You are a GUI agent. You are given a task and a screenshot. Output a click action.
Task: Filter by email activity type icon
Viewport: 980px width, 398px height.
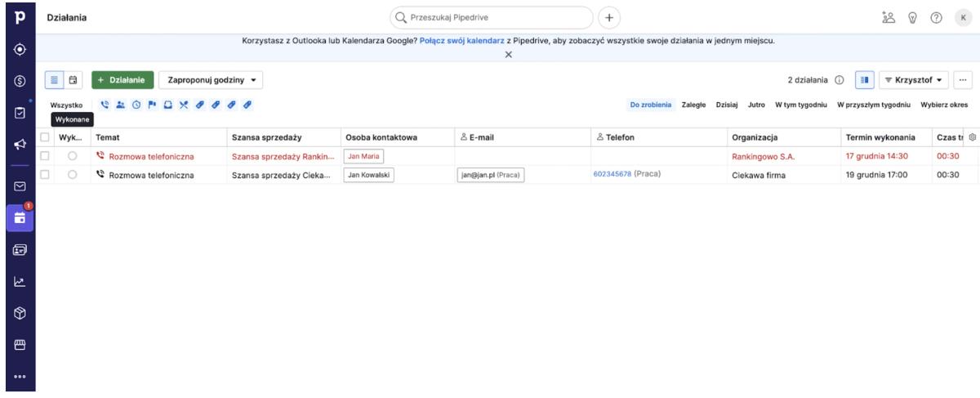(x=167, y=105)
